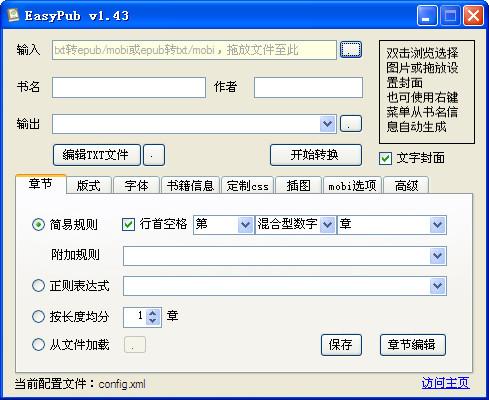Image resolution: width=489 pixels, height=400 pixels.
Task: Open the 插图 tab
Action: tap(299, 185)
